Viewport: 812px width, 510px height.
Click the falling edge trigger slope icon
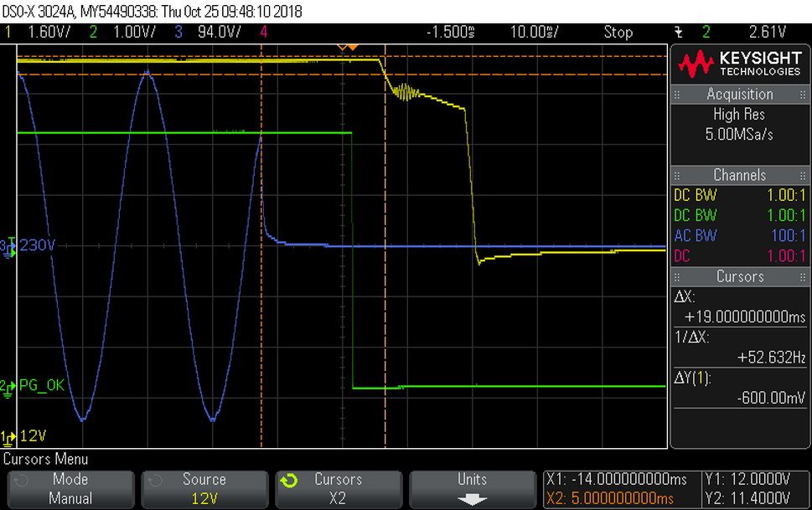point(679,33)
